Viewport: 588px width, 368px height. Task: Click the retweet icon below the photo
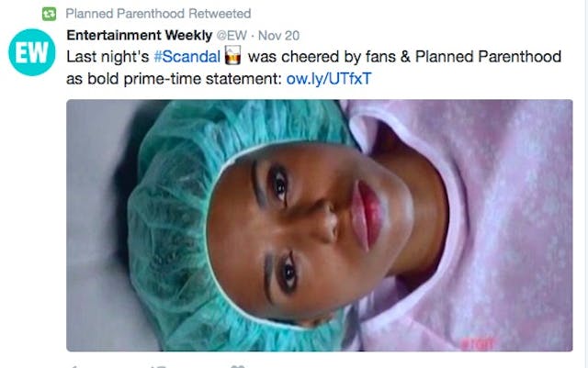click(x=158, y=366)
